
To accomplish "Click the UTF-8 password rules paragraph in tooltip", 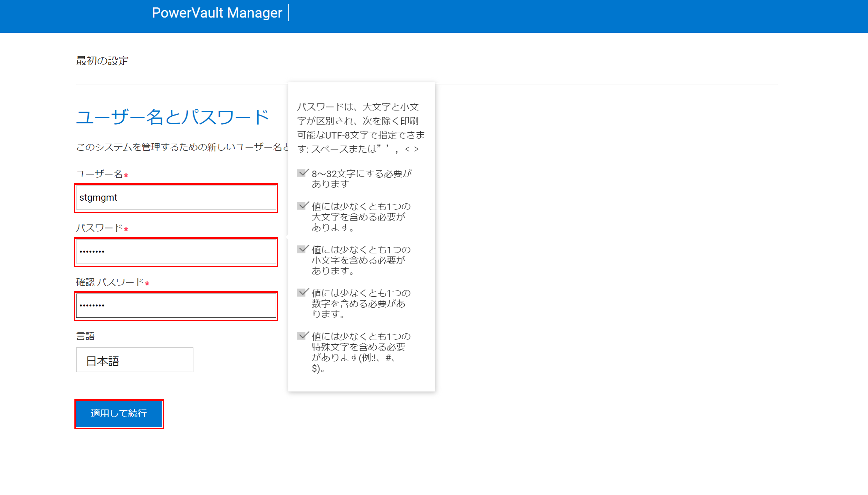I will click(361, 128).
